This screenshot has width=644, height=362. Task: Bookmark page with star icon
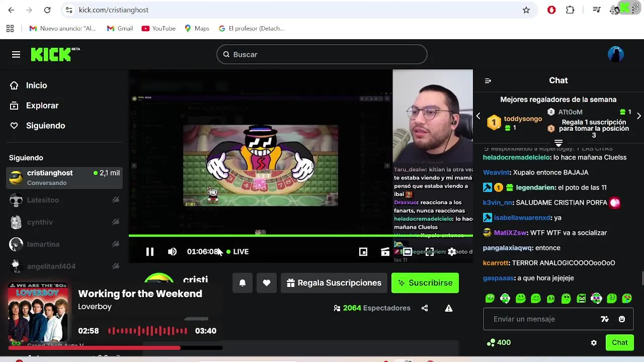[x=526, y=10]
